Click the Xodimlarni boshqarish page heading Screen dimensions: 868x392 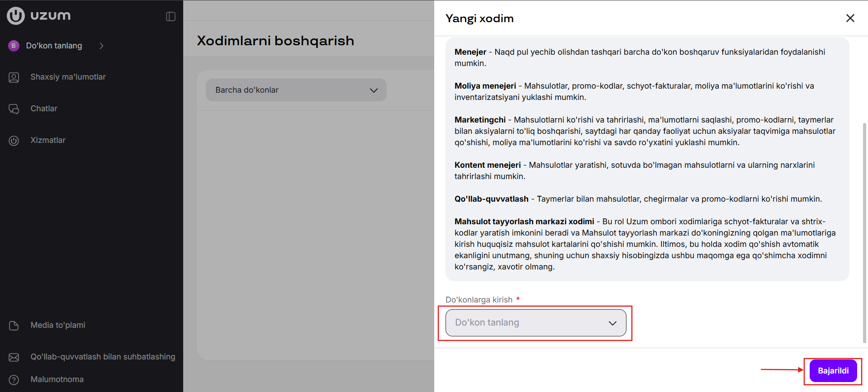coord(275,41)
